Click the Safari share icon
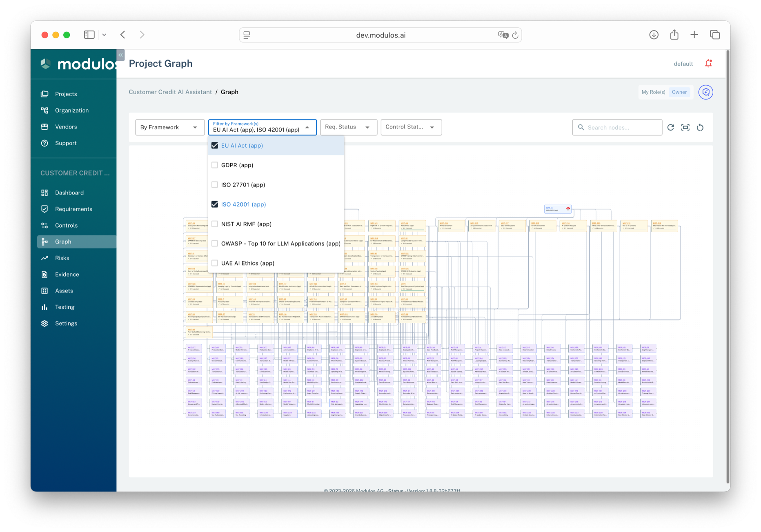This screenshot has width=761, height=532. [674, 35]
